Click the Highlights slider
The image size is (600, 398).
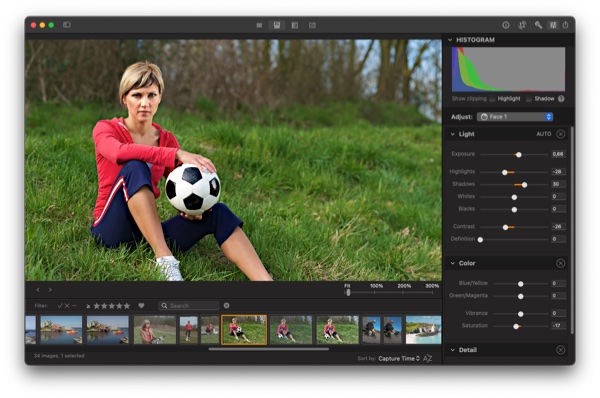[x=514, y=172]
